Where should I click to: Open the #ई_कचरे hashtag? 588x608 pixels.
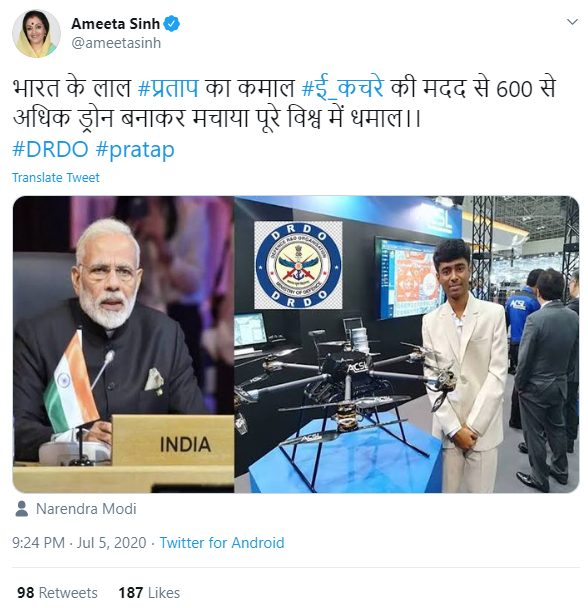(343, 88)
